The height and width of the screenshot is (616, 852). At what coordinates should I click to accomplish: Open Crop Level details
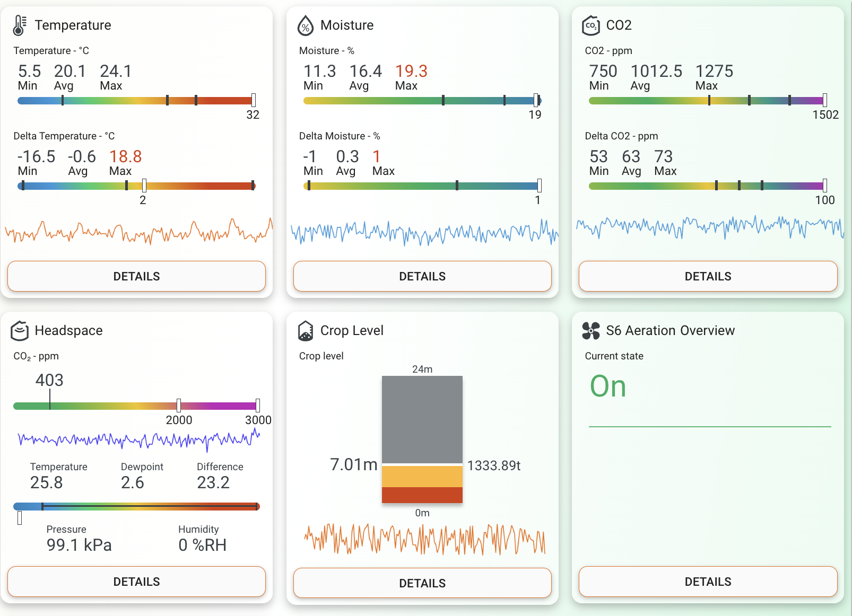(x=422, y=583)
